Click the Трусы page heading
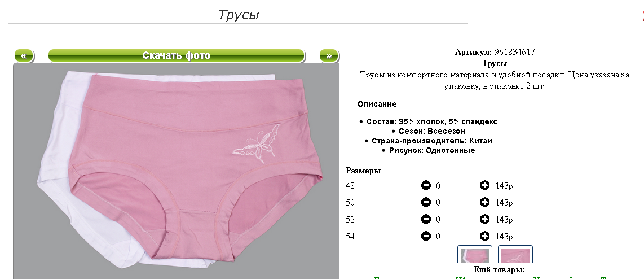Screen dimensions: 644x279 click(x=239, y=15)
